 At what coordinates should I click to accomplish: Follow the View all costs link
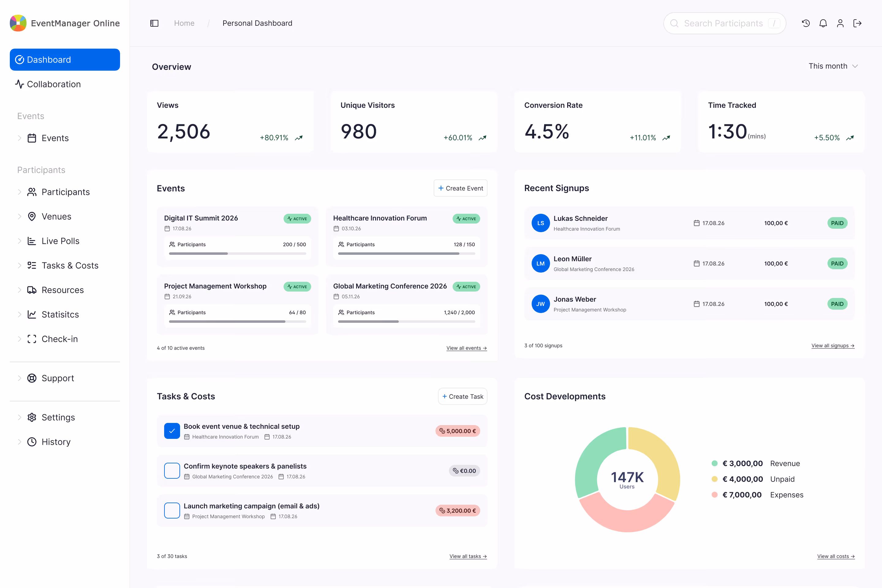pos(836,556)
